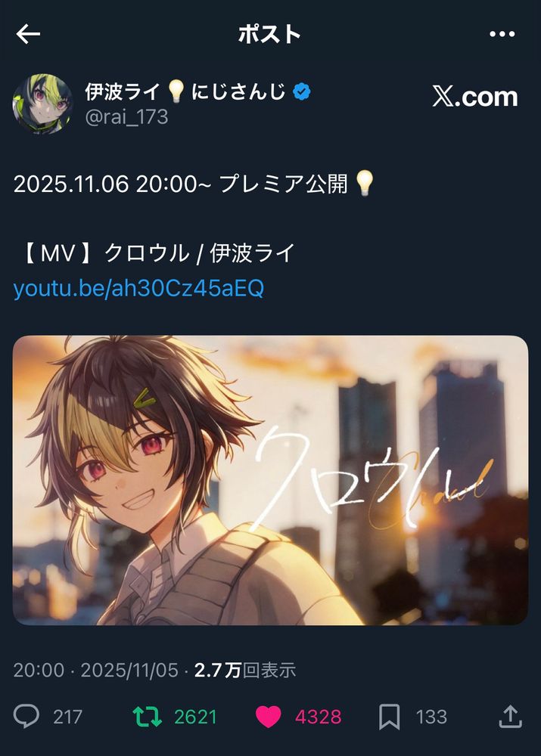Tap the back arrow icon
Viewport: 541px width, 756px height.
tap(28, 34)
